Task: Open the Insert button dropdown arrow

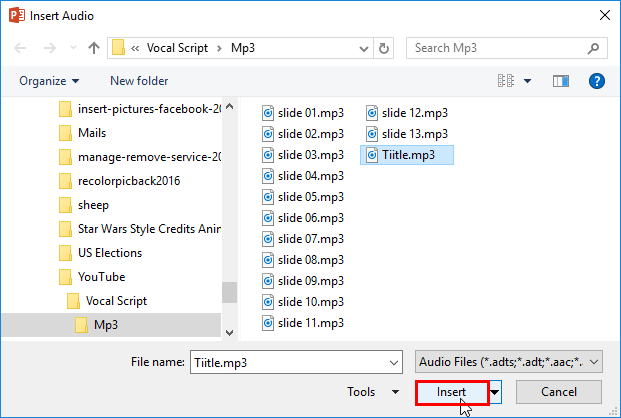Action: (x=495, y=392)
